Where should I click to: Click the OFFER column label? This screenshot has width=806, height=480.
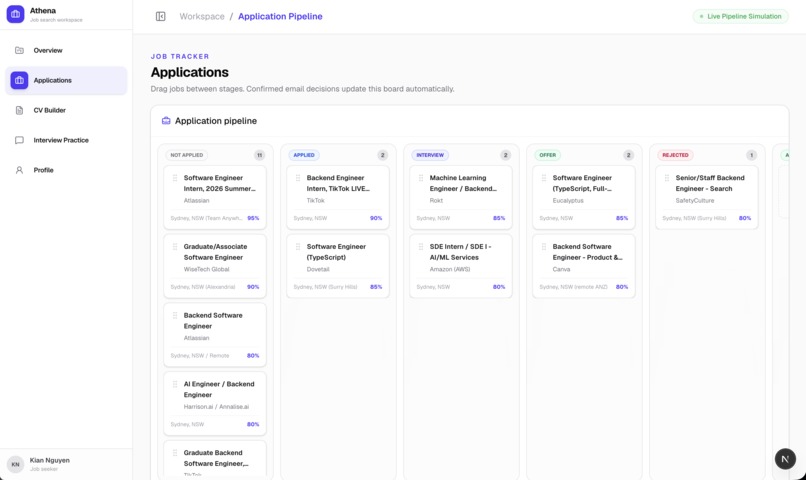point(547,155)
